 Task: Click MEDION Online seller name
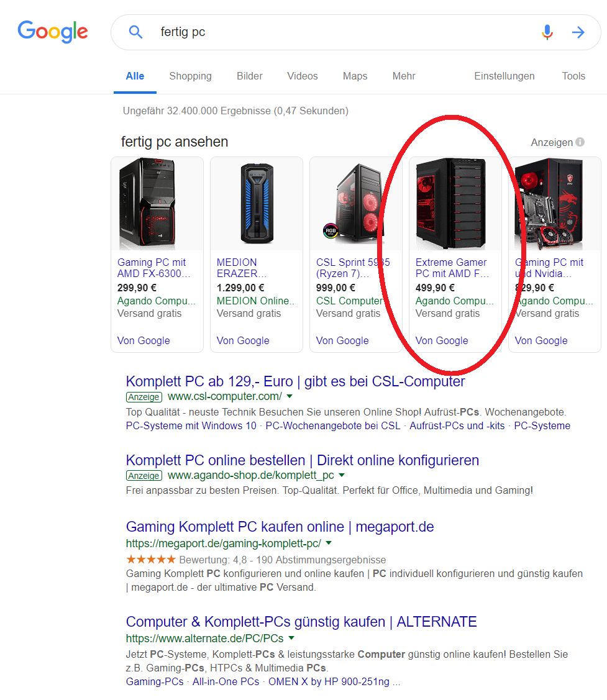[256, 301]
